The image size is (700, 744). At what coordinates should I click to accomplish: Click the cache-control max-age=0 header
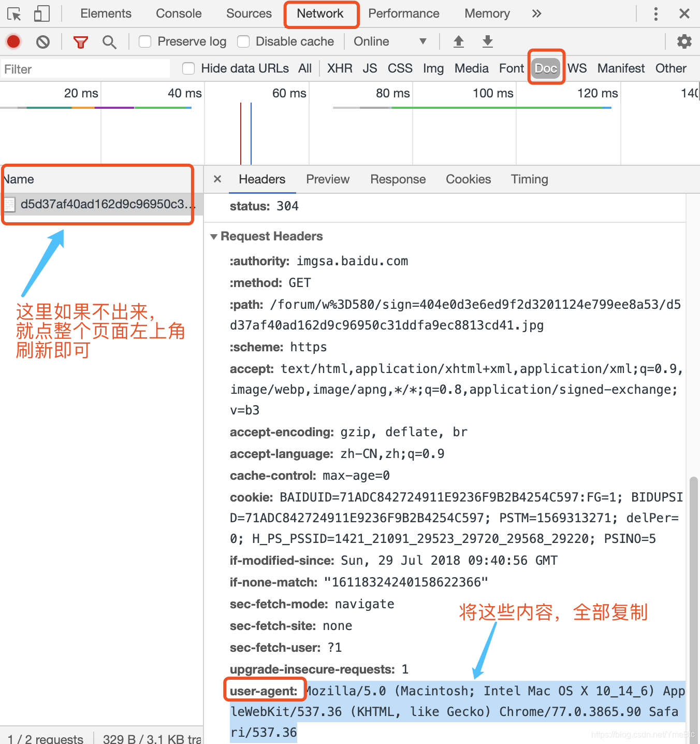pos(310,476)
